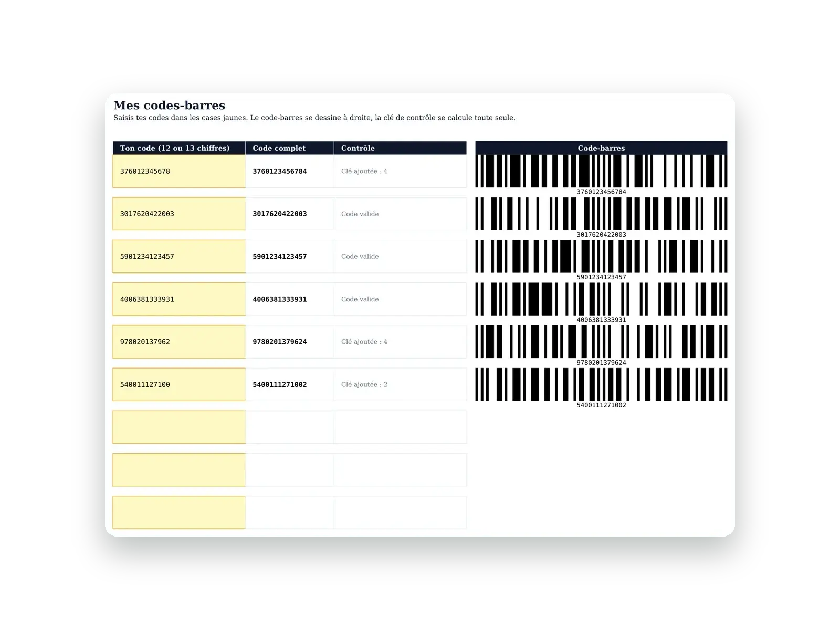Click the barcode image for 3017620422003
This screenshot has width=840, height=630.
pyautogui.click(x=601, y=214)
